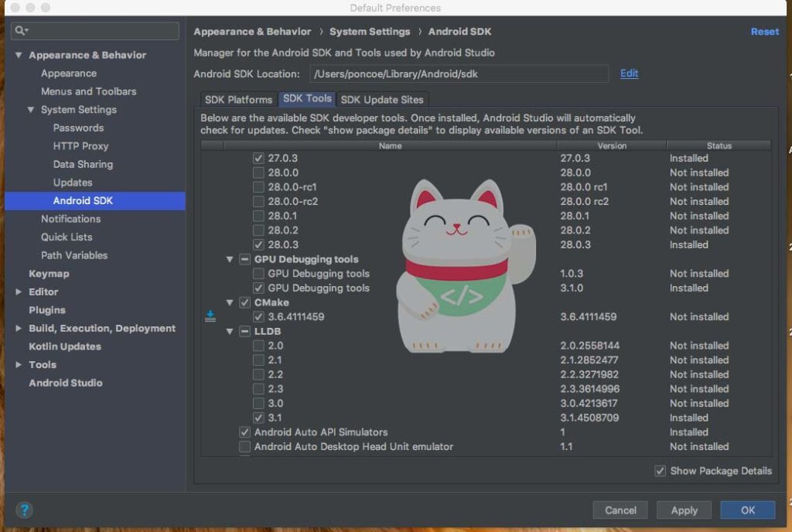Go to Menus and Toolbars settings
The width and height of the screenshot is (792, 532).
tap(89, 91)
